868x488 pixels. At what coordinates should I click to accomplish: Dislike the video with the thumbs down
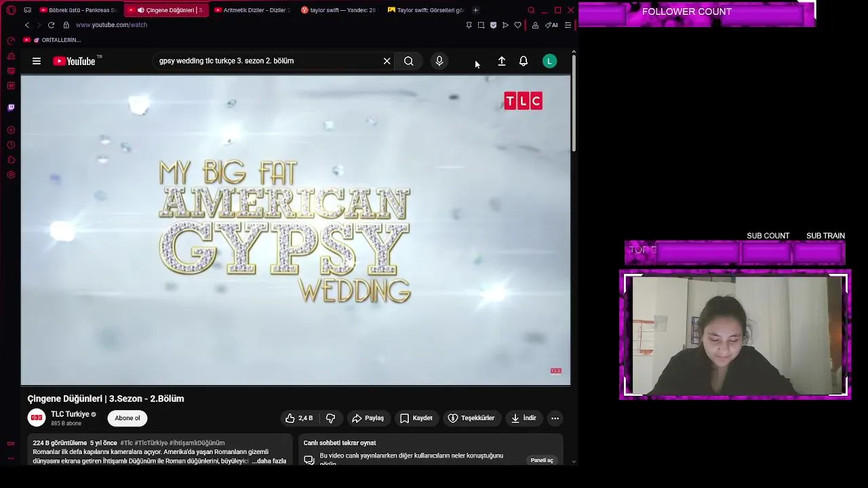coord(331,418)
